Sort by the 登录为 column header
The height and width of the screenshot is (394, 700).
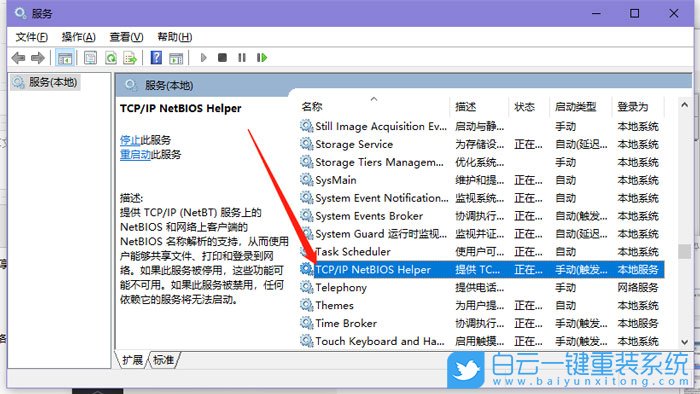pyautogui.click(x=632, y=107)
